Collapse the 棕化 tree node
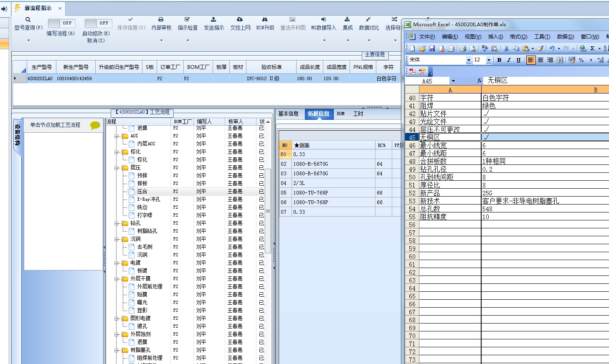Image resolution: width=609 pixels, height=364 pixels. click(117, 152)
